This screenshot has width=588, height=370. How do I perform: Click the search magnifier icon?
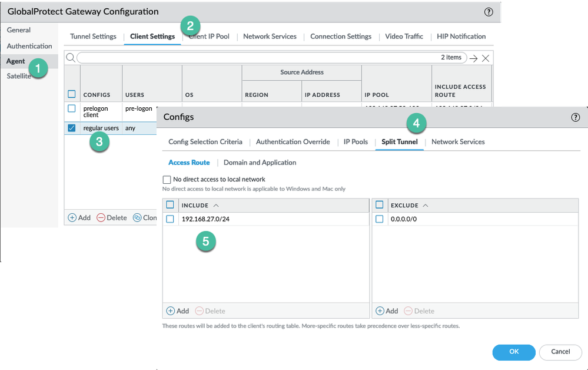[71, 57]
